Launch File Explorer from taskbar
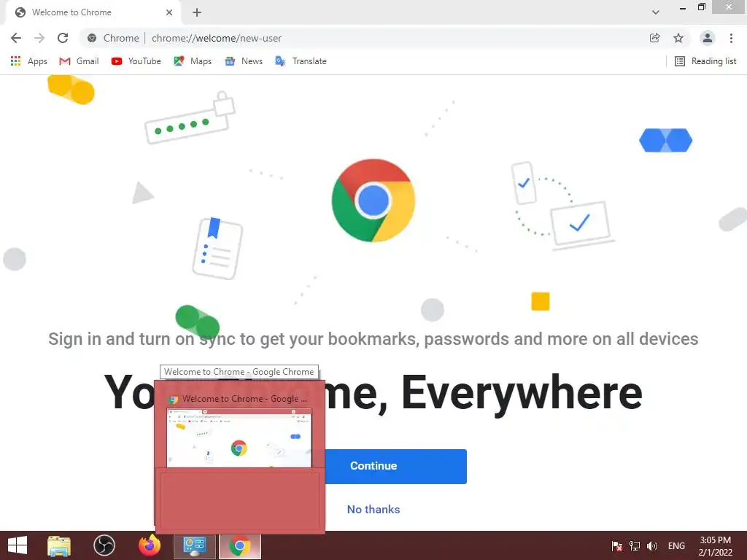This screenshot has height=560, width=747. (59, 545)
